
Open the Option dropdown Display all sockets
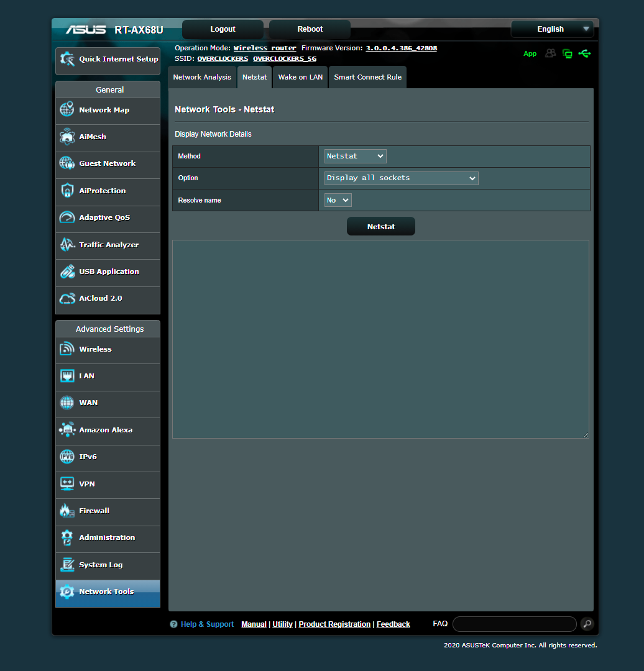click(401, 178)
